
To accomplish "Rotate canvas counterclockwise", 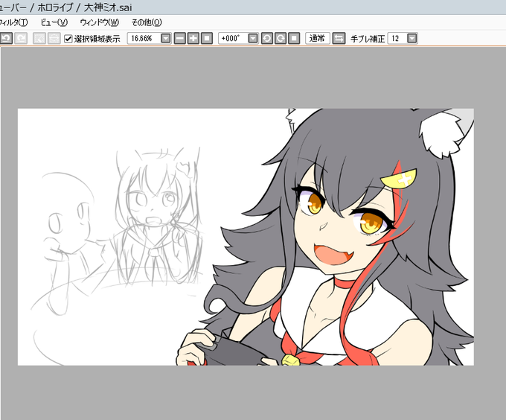I will 267,39.
